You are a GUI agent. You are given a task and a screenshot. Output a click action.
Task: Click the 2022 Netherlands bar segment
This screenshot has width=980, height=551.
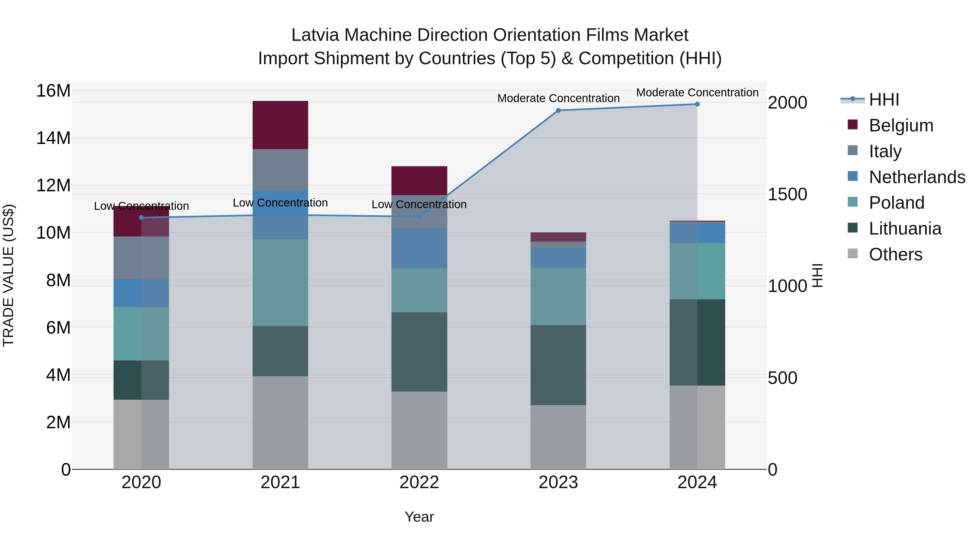tap(419, 248)
